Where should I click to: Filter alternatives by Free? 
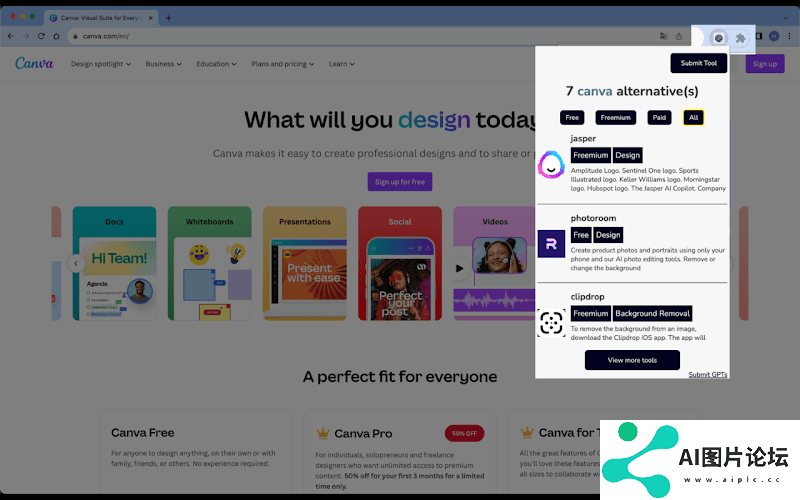(572, 117)
